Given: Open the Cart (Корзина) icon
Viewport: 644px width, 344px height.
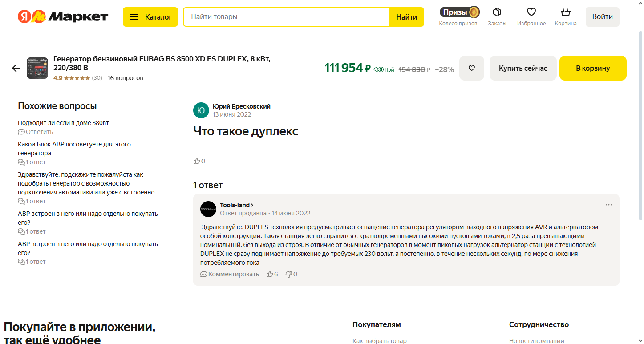Looking at the screenshot, I should tap(565, 12).
